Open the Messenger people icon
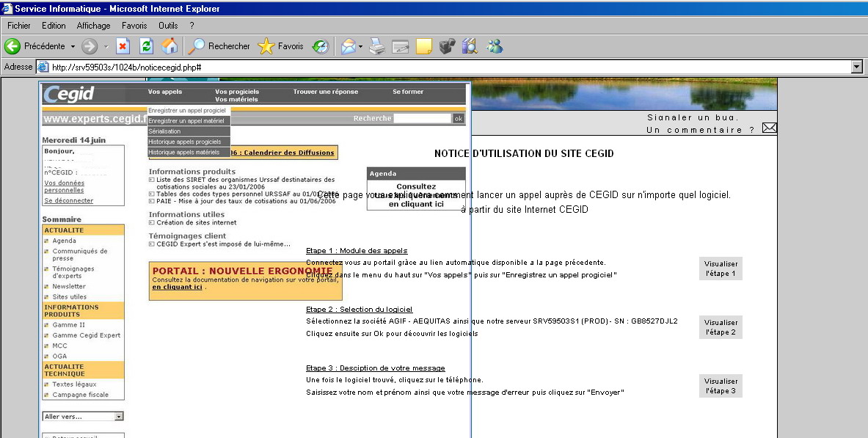 (x=495, y=46)
